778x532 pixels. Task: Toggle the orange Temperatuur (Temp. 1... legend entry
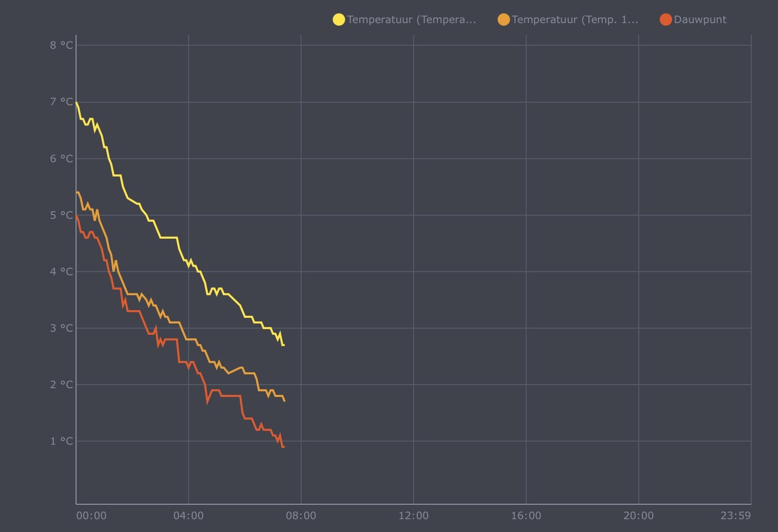pyautogui.click(x=568, y=20)
